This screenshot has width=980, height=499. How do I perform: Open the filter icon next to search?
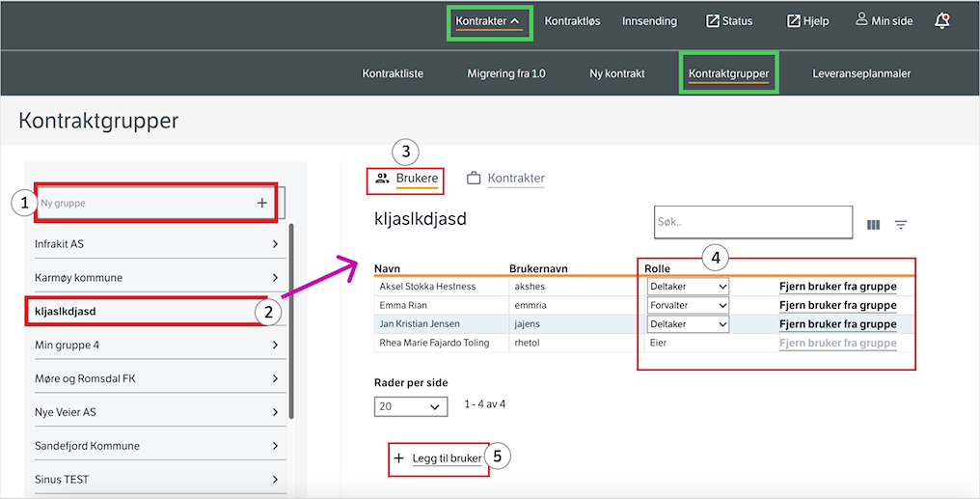[x=901, y=225]
